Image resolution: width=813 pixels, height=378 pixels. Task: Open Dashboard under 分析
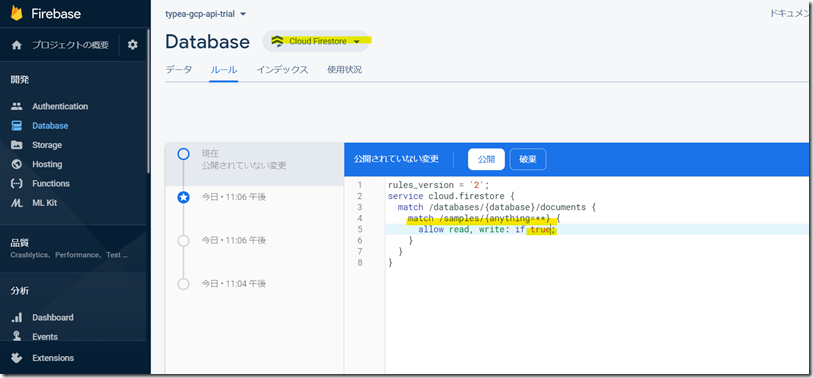(53, 317)
